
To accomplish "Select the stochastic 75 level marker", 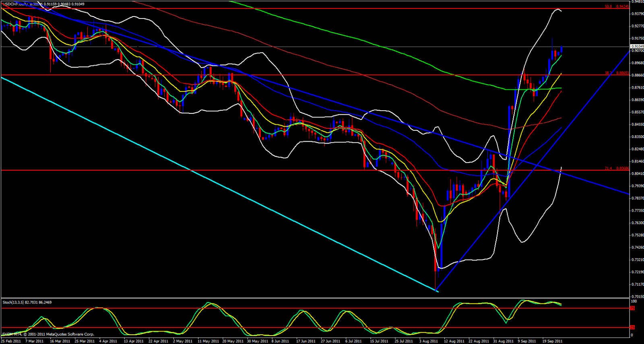I will pos(632,308).
